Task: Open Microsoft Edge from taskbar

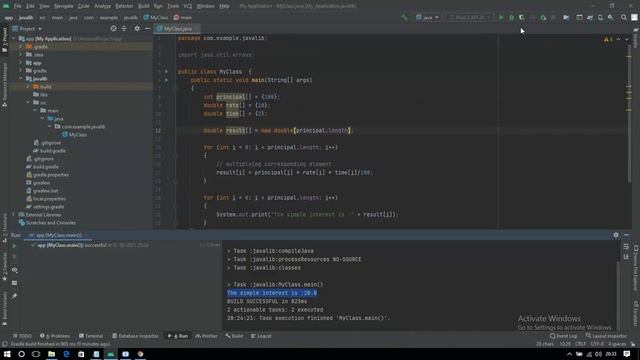Action: click(x=66, y=354)
